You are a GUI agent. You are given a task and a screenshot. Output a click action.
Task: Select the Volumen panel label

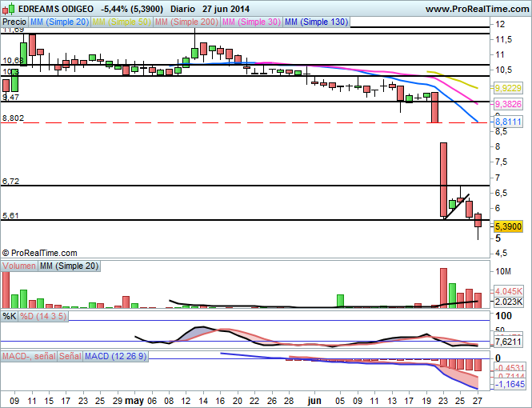point(19,266)
